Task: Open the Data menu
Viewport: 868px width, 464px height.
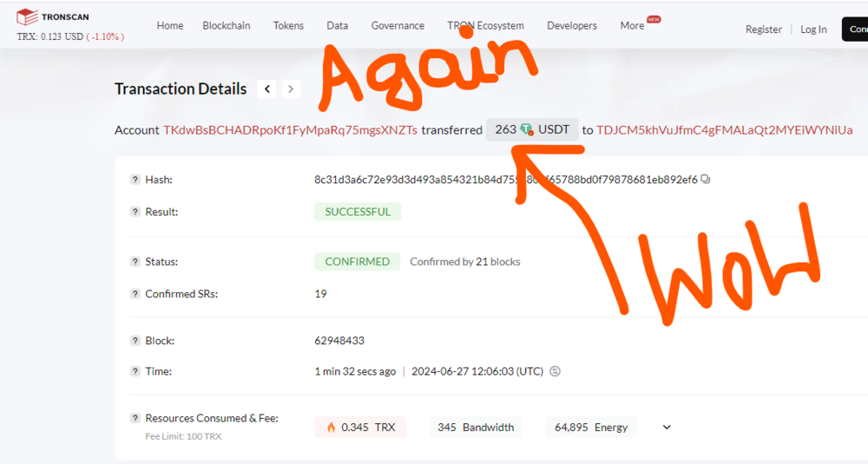Action: pyautogui.click(x=337, y=25)
